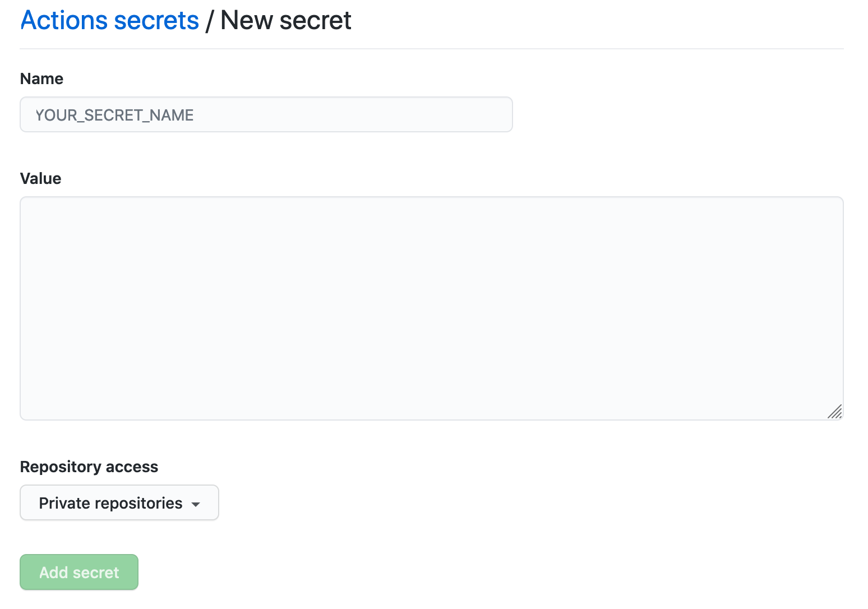Expand repository access visibility options
Screen dimensions: 868x609
pos(119,502)
